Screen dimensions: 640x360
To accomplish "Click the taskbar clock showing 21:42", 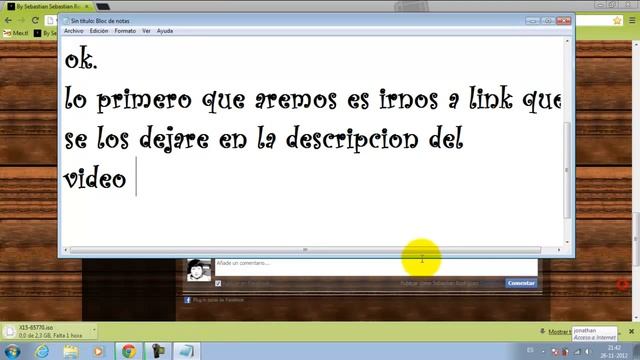I will (614, 351).
